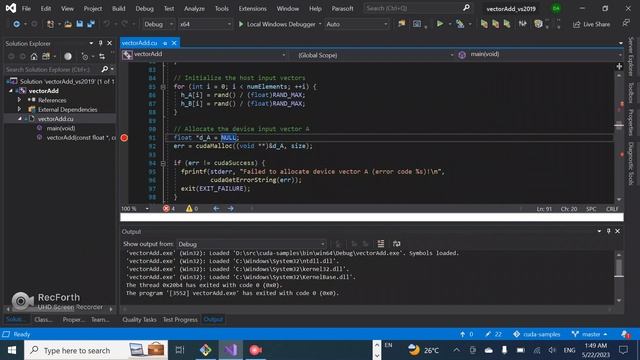The width and height of the screenshot is (640, 360).
Task: Select vectorAdd(const float *) tree item
Action: tap(80, 138)
